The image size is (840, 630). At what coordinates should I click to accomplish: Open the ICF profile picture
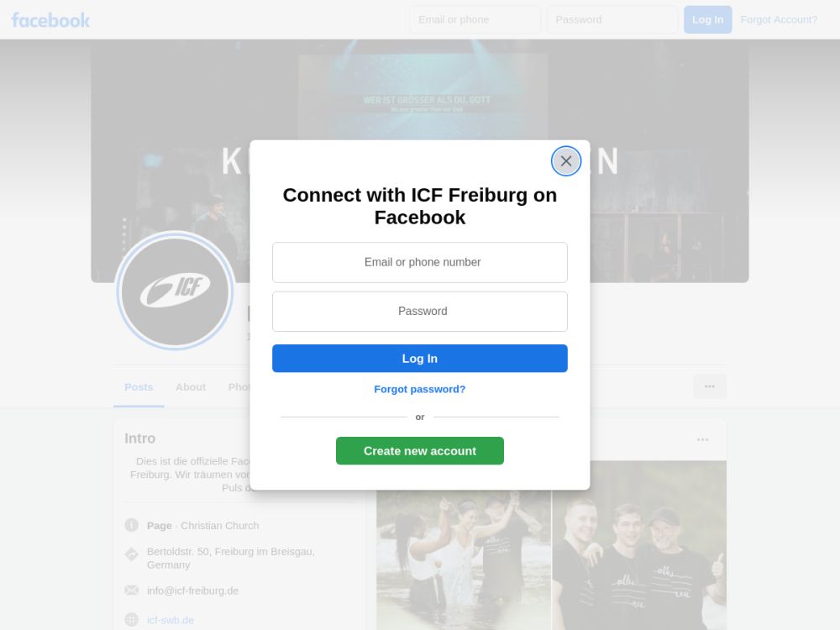point(175,291)
